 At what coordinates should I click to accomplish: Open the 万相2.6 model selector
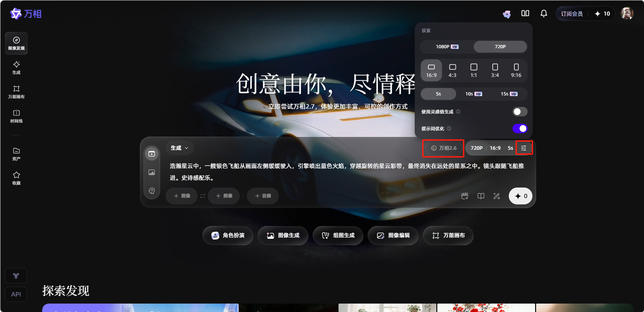443,148
